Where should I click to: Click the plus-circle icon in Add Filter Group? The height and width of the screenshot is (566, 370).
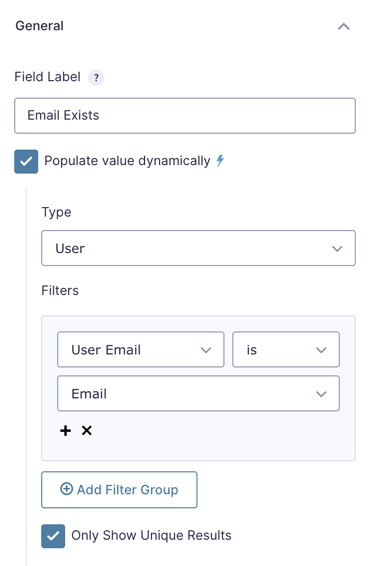click(x=66, y=489)
